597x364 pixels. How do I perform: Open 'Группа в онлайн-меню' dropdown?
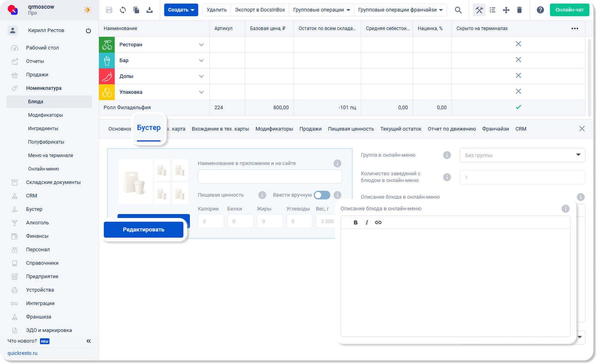pos(522,155)
